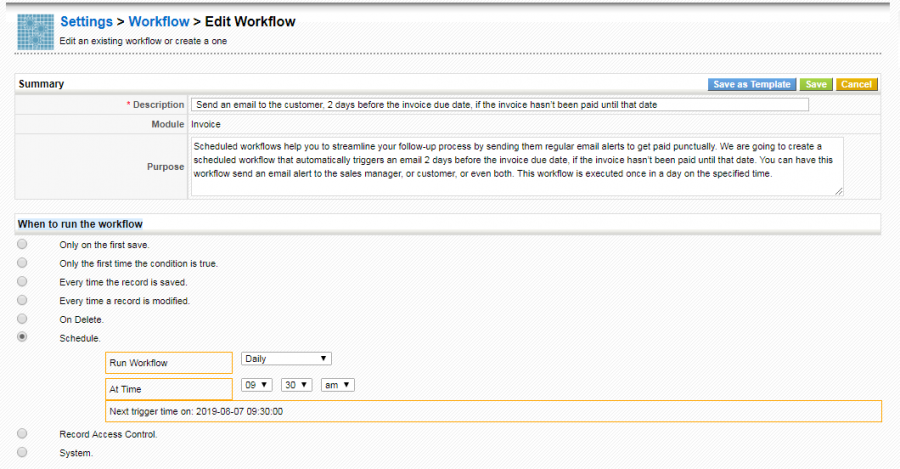Pick 'Every time a record is modified'

22,301
